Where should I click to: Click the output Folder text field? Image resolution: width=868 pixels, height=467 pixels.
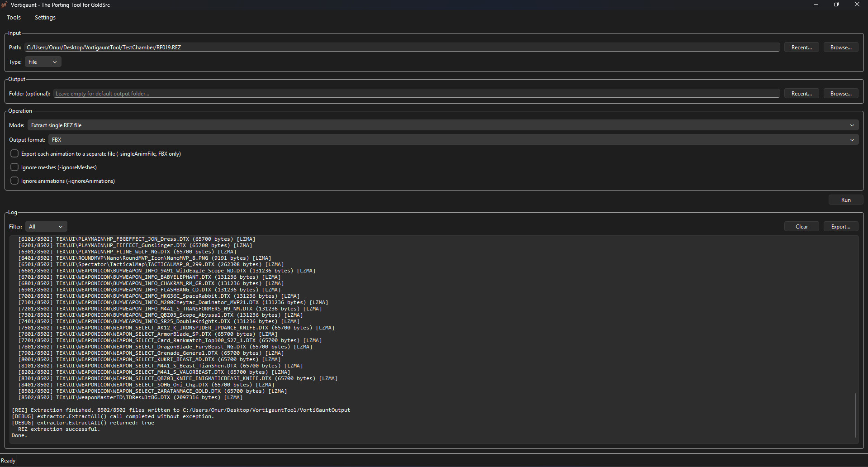(416, 94)
